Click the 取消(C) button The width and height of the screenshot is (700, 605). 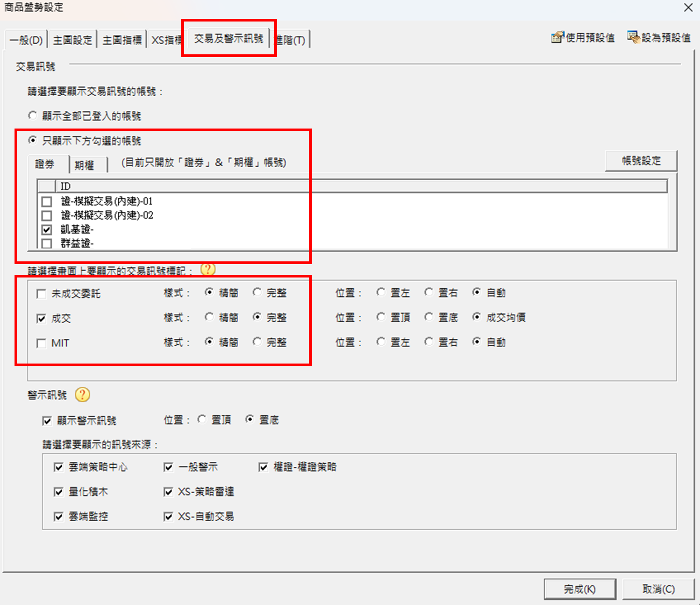(x=659, y=589)
